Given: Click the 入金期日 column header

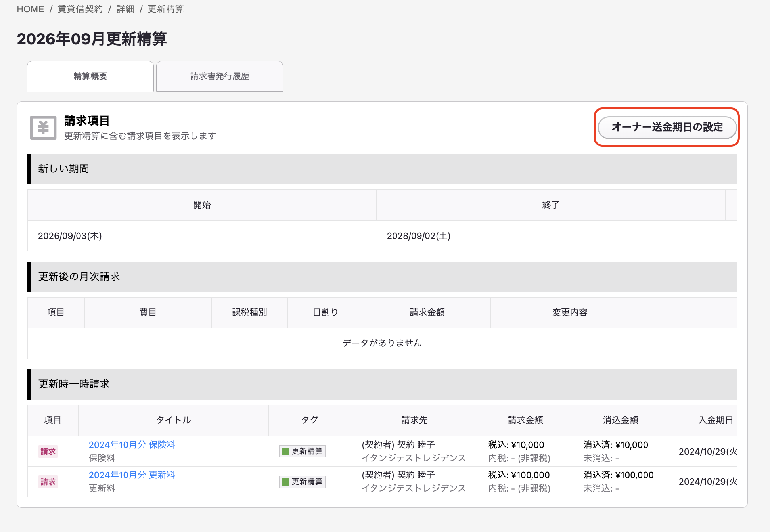Looking at the screenshot, I should point(703,420).
